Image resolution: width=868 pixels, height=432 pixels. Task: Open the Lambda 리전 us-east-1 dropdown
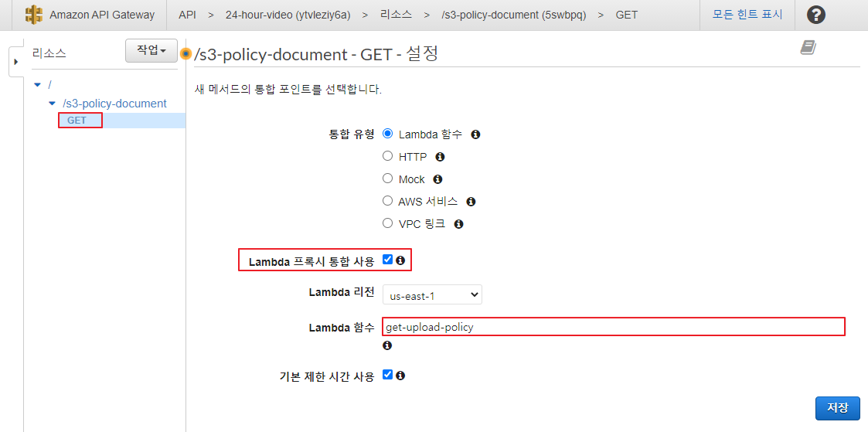coord(432,294)
